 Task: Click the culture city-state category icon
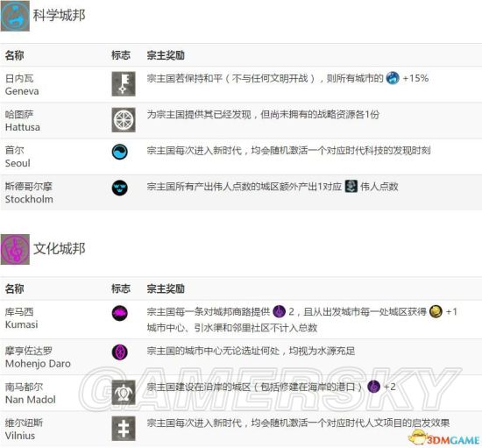(15, 249)
